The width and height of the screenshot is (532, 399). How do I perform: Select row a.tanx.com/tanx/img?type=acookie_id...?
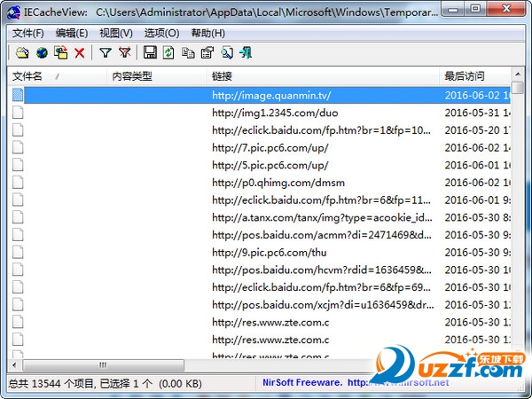pyautogui.click(x=259, y=217)
